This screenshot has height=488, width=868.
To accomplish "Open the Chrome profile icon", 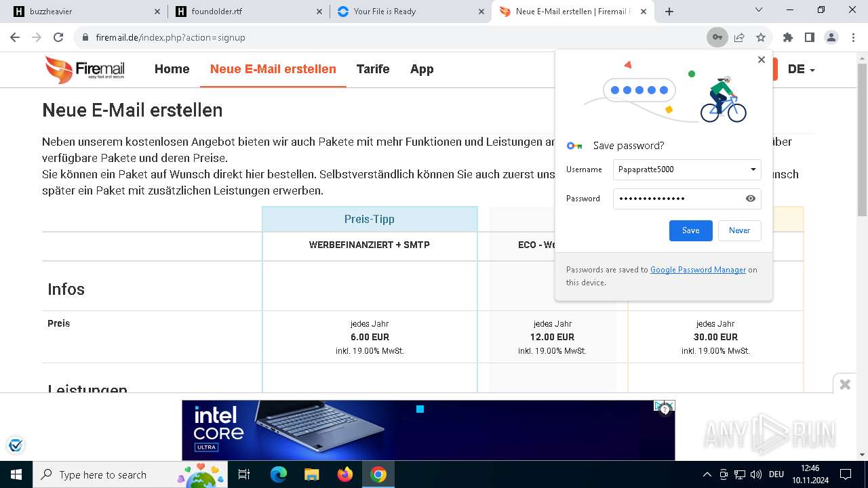I will point(831,37).
